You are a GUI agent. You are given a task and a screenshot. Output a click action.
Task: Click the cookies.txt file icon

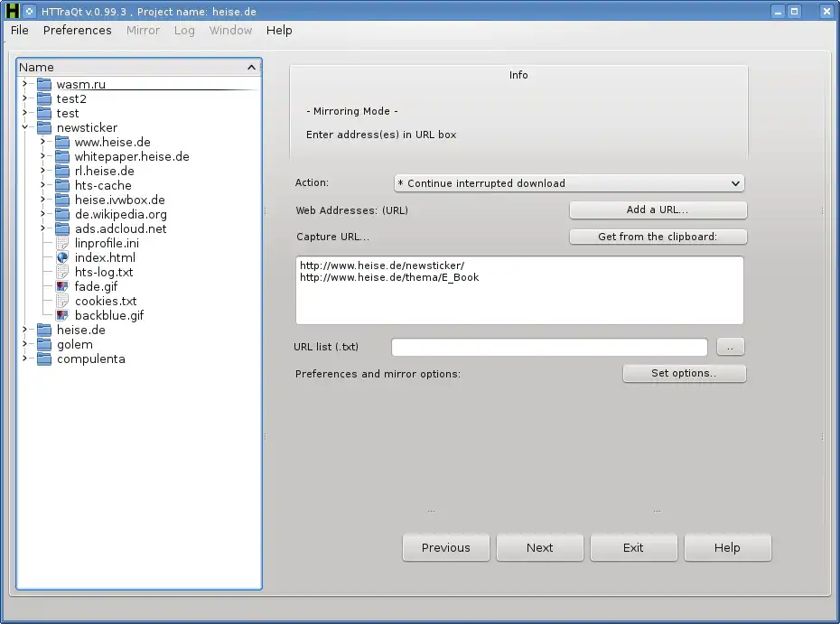(x=62, y=301)
